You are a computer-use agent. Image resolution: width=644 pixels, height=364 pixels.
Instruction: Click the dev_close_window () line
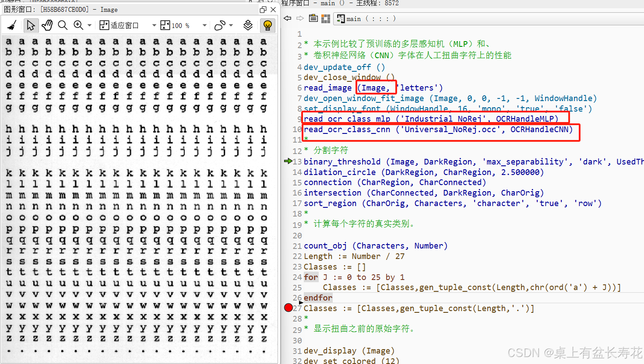pyautogui.click(x=349, y=77)
